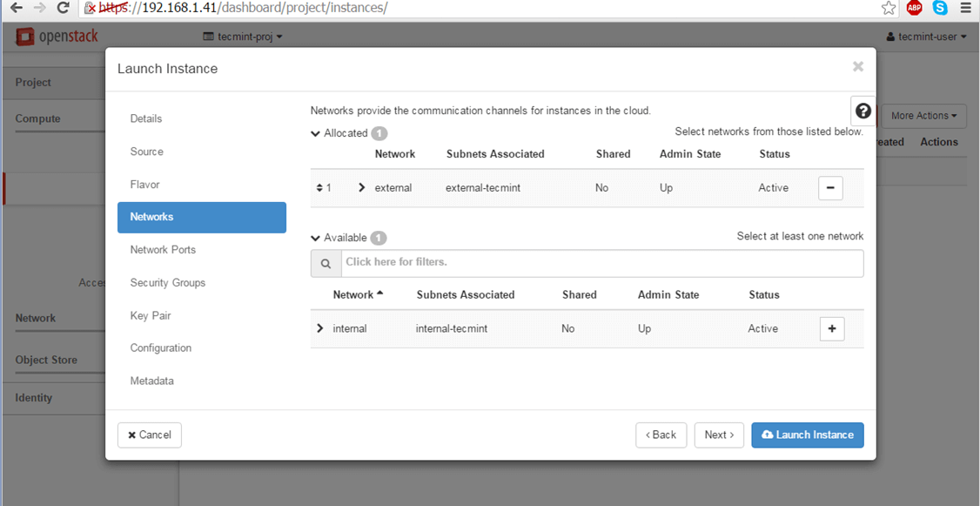Switch to the Security Groups step

point(167,283)
